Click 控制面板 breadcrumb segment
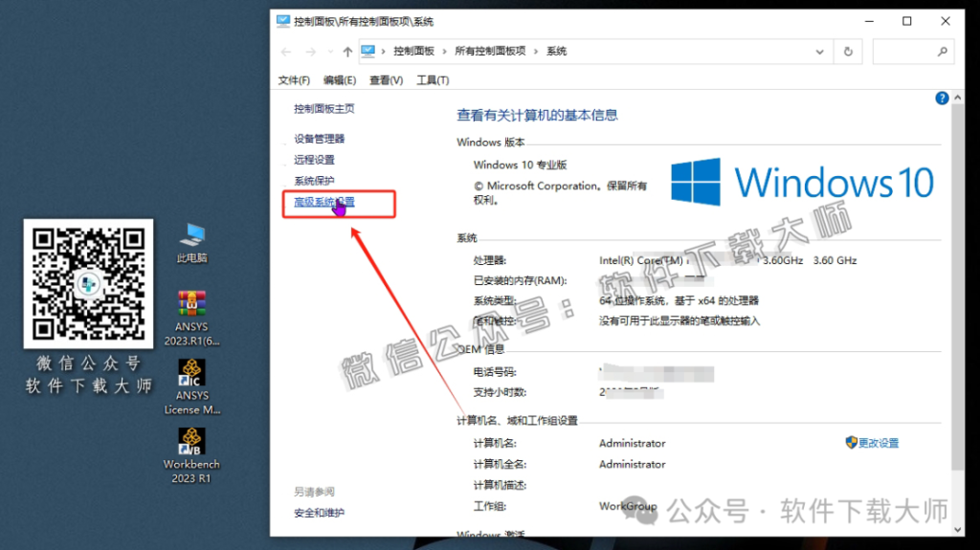980x550 pixels. coord(413,52)
